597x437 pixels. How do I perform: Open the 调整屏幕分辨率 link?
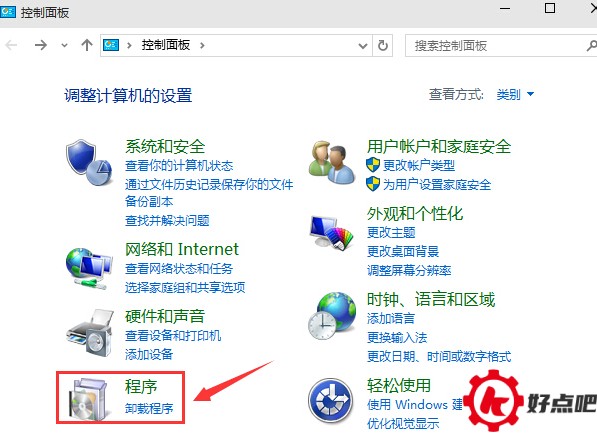tap(409, 270)
